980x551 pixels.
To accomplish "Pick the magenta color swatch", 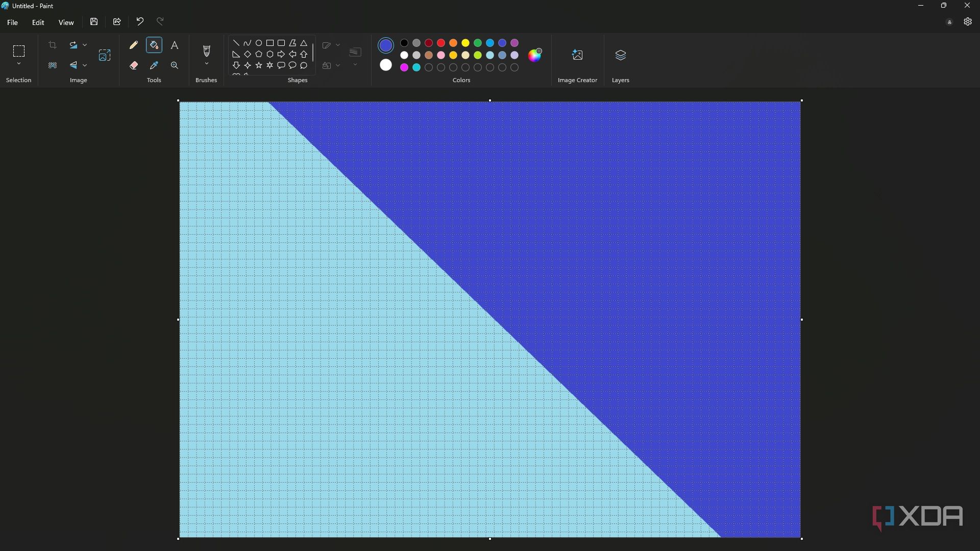I will (404, 67).
